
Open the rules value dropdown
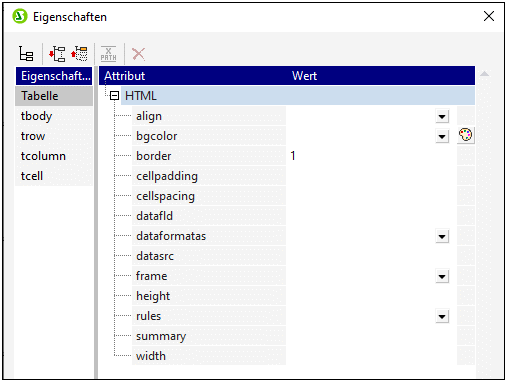tap(442, 316)
